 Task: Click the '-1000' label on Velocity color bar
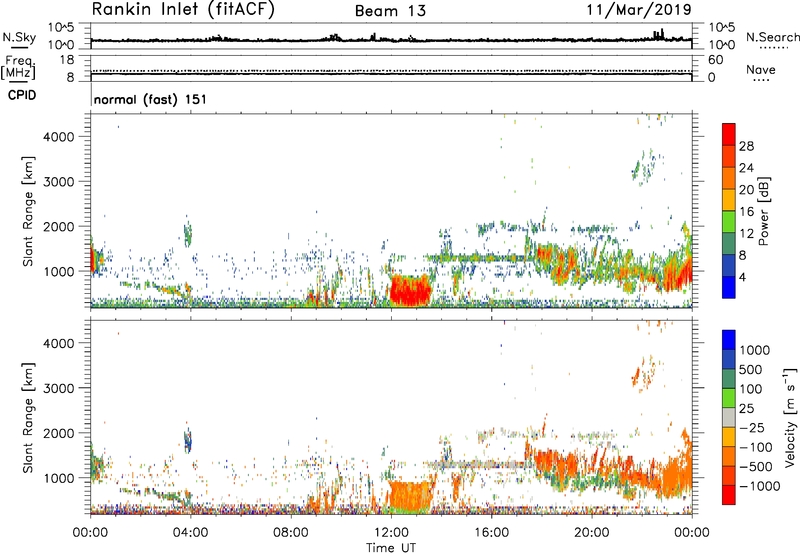pos(759,486)
